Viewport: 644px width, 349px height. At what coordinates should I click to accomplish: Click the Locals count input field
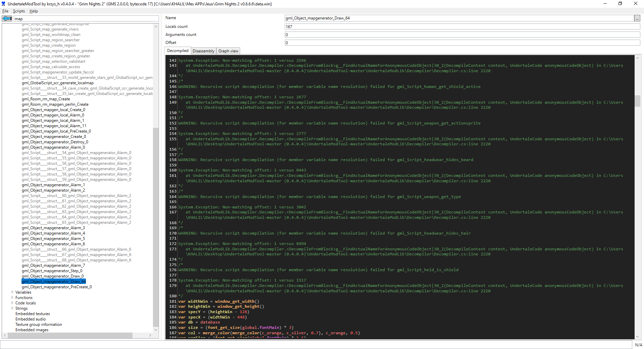pyautogui.click(x=402, y=27)
